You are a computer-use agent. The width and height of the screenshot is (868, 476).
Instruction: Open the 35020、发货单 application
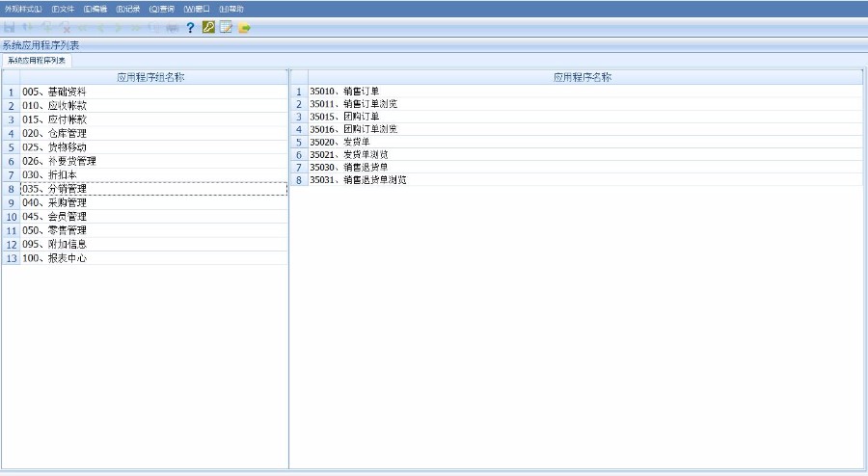(x=585, y=142)
